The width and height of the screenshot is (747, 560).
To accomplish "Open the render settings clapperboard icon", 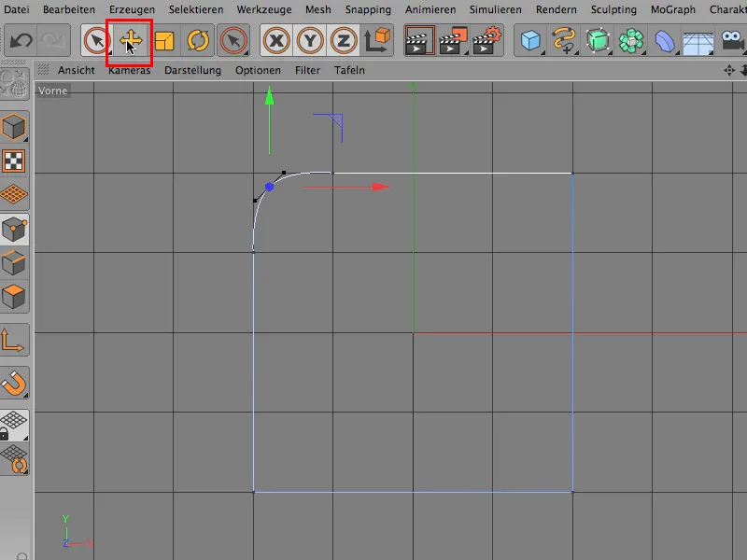I will coord(486,41).
